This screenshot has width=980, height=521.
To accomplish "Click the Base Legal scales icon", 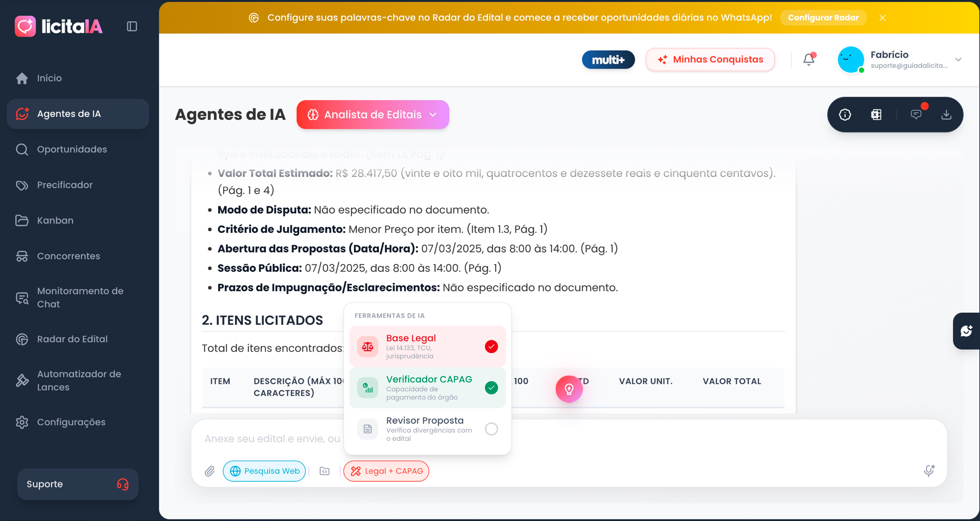I will click(367, 347).
